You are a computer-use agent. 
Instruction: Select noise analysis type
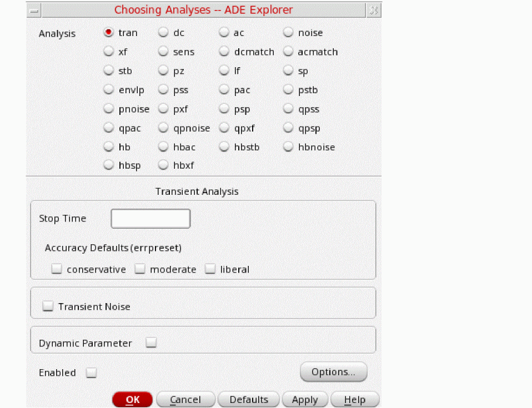(288, 33)
